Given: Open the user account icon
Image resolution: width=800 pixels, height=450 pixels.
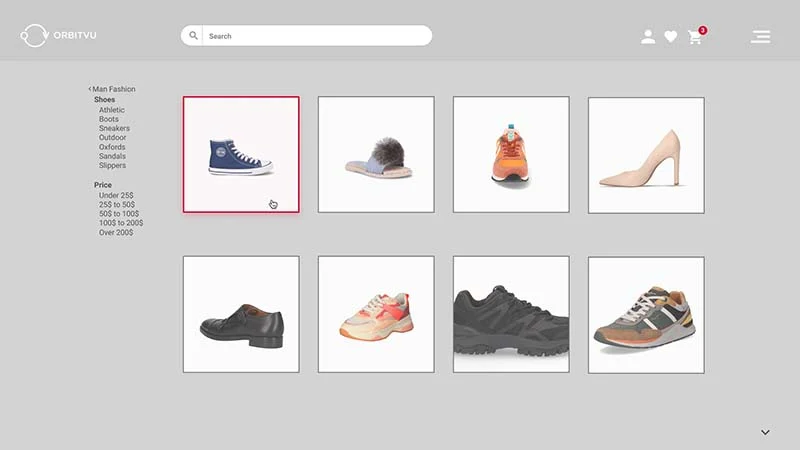Looking at the screenshot, I should tap(648, 37).
